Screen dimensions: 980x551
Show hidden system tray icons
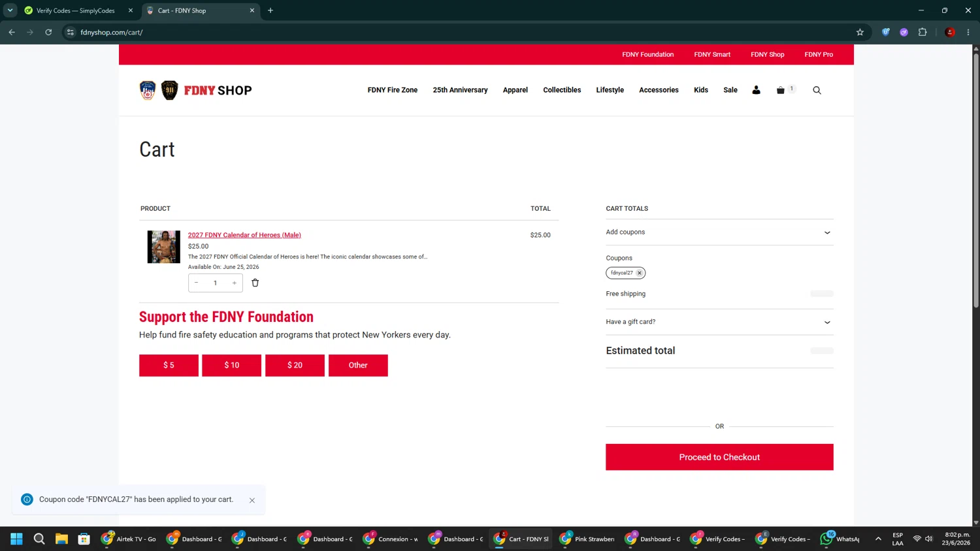pos(878,539)
